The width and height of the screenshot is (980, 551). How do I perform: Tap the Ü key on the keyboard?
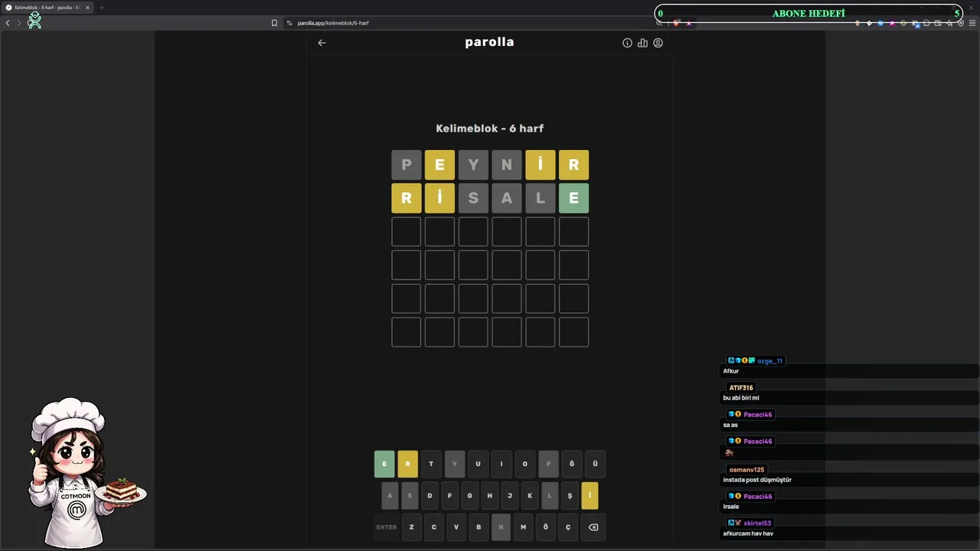595,464
